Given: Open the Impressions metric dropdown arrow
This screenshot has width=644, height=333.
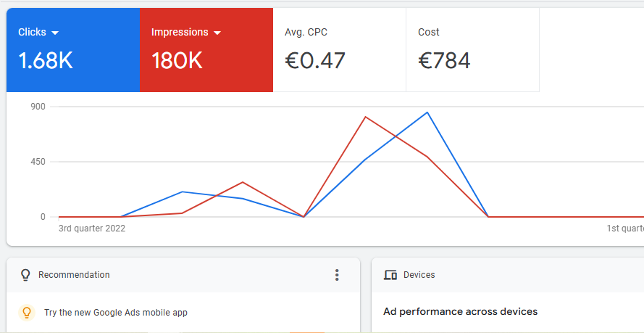Looking at the screenshot, I should 217,33.
